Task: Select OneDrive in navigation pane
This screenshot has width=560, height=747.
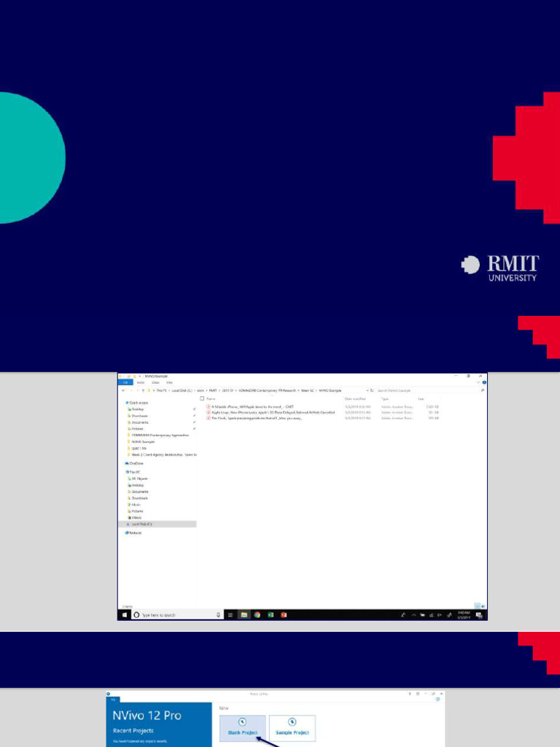Action: [134, 463]
